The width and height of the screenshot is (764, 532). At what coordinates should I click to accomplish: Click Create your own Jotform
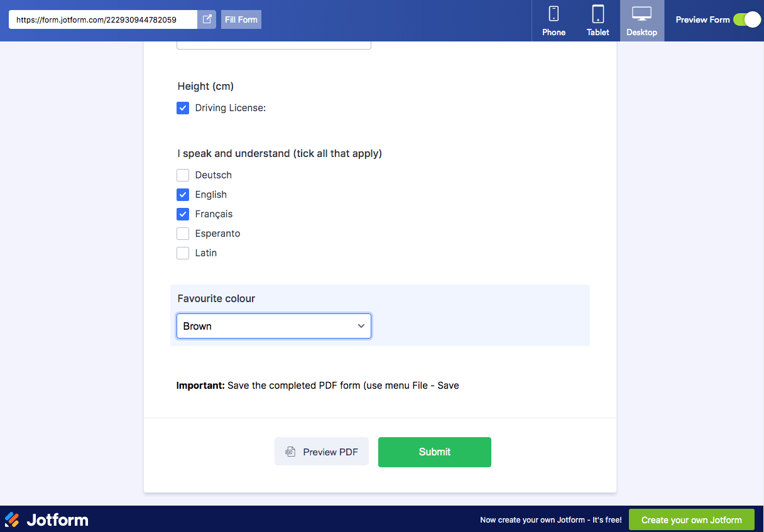[x=691, y=519]
